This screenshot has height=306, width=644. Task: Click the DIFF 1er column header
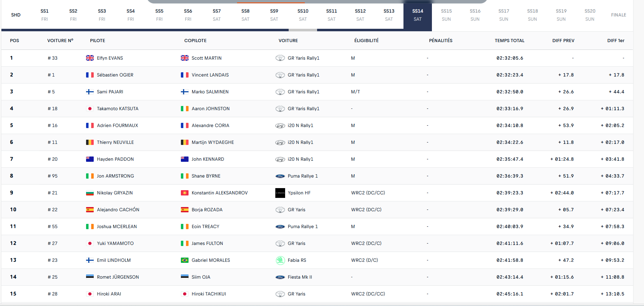pos(616,41)
